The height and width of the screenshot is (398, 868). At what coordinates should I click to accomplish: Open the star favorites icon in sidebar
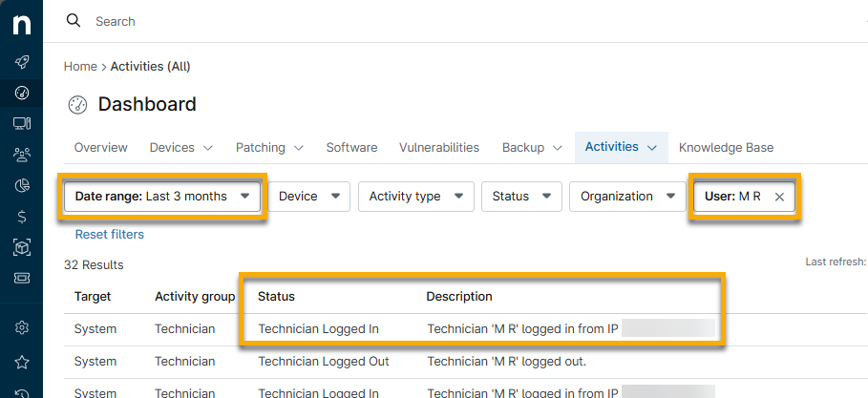(21, 362)
